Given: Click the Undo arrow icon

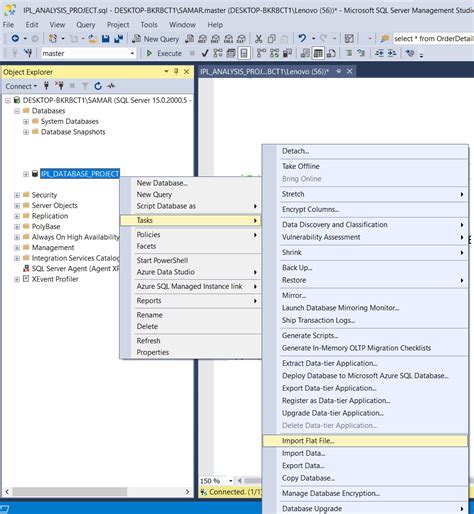Looking at the screenshot, I should [302, 38].
